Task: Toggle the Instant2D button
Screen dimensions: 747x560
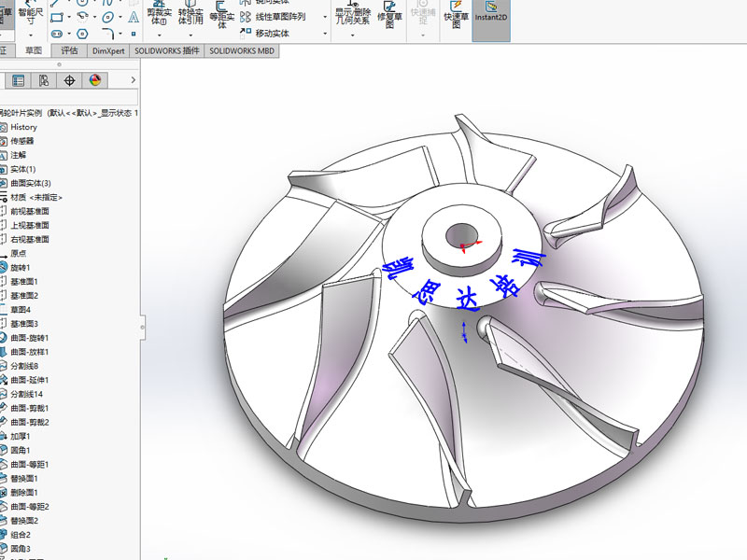Action: 490,13
